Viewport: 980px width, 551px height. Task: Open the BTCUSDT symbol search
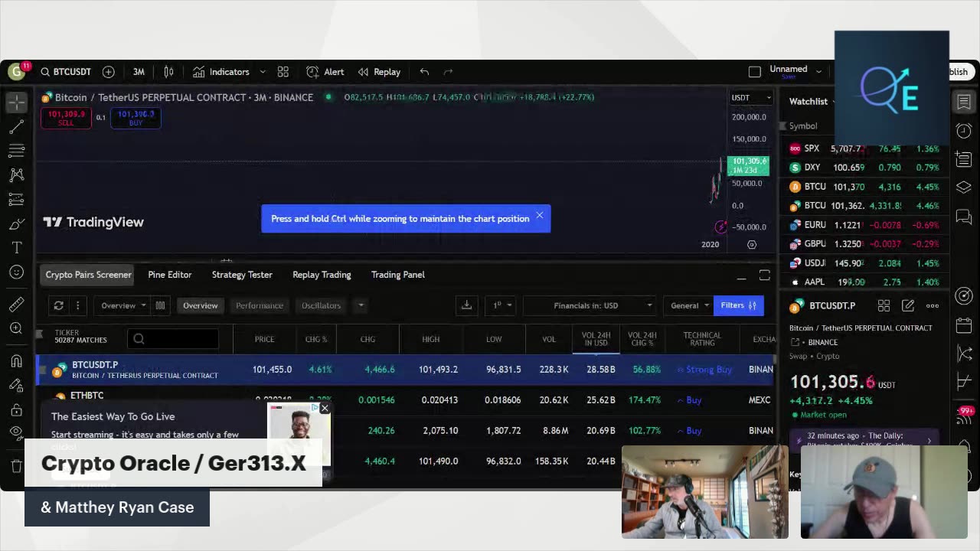tap(66, 72)
